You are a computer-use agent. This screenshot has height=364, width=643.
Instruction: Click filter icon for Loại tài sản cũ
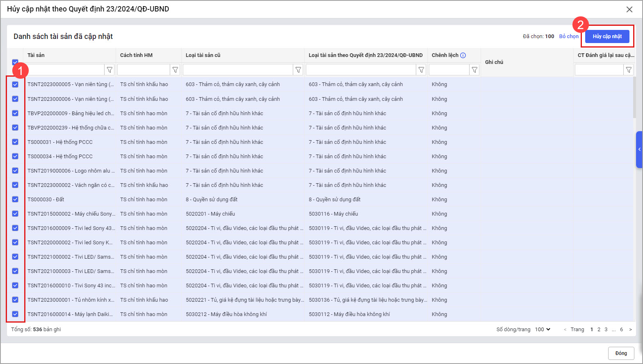pos(298,70)
